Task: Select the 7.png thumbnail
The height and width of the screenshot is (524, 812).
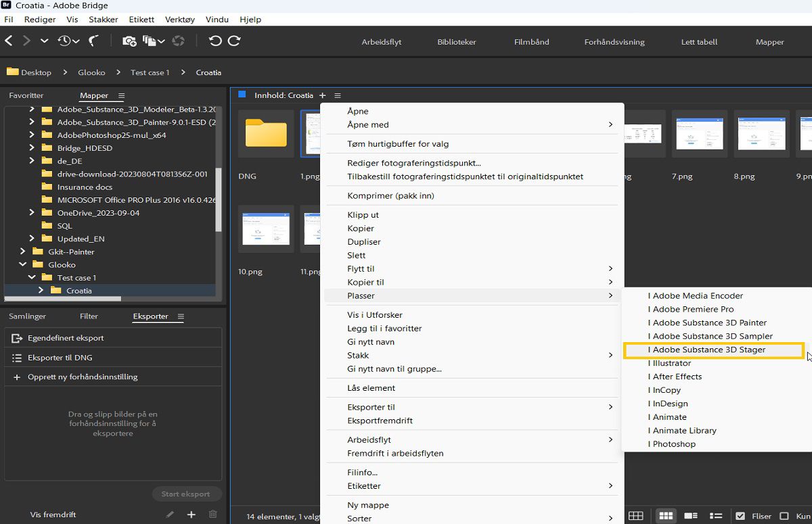Action: click(699, 133)
